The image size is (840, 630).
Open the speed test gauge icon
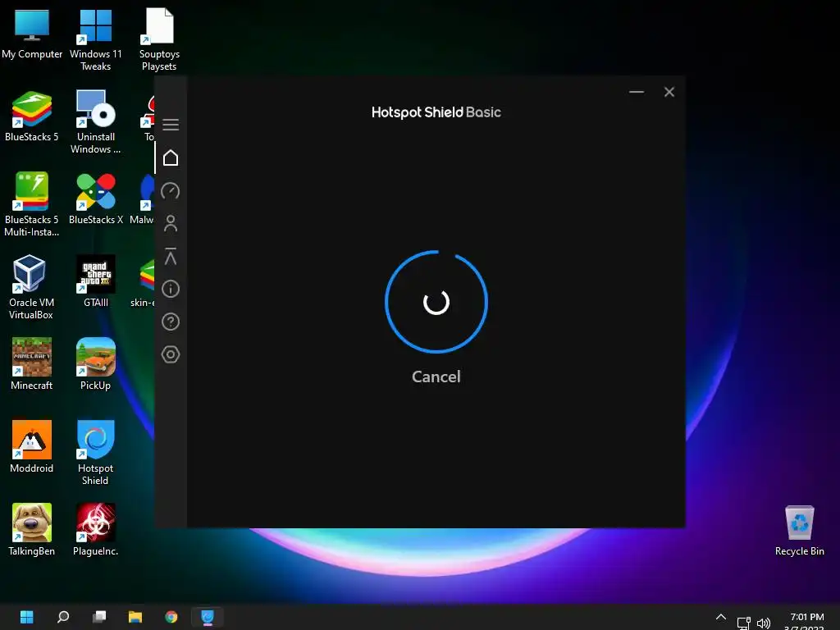point(171,190)
